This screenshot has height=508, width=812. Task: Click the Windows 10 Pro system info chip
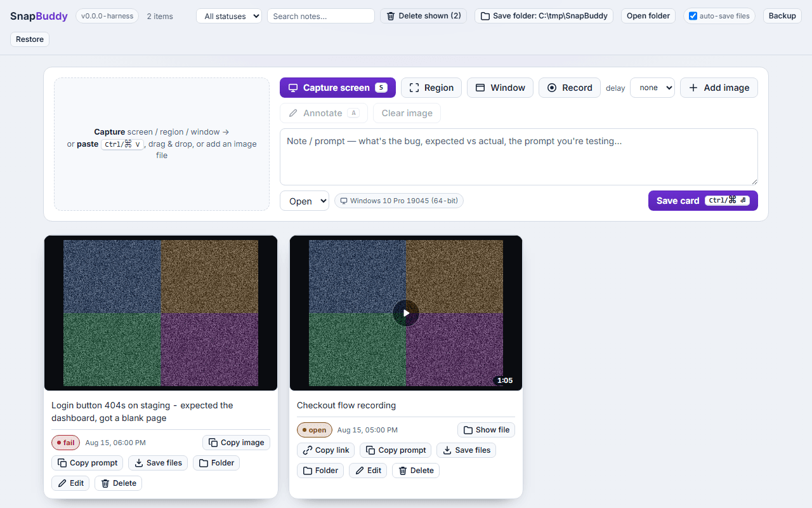pos(399,201)
